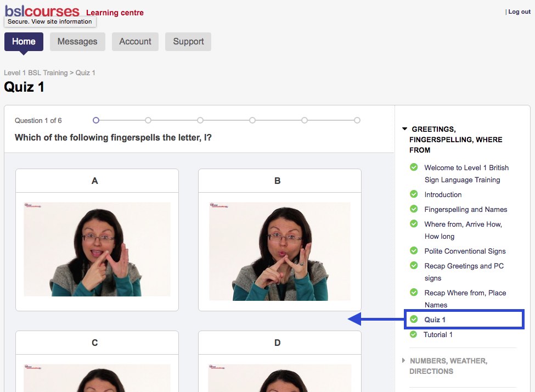Click the completion icon next to Where from, Arrive How
The width and height of the screenshot is (535, 392).
[413, 223]
